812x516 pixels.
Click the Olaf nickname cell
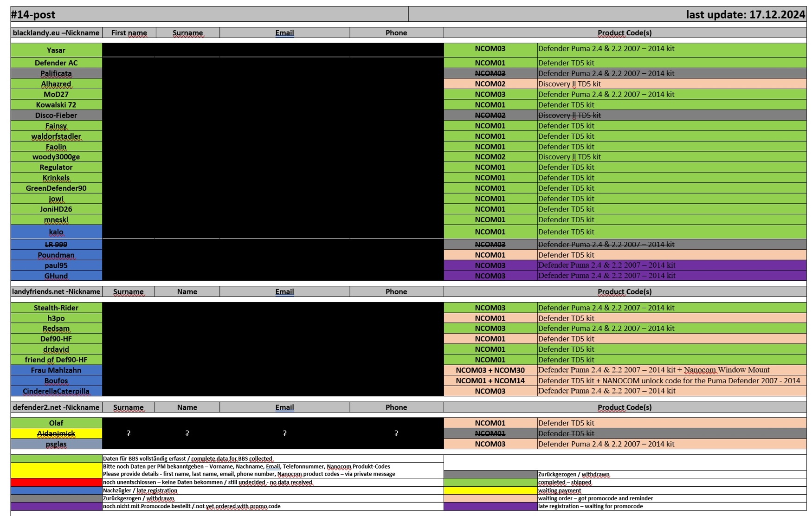pos(56,423)
